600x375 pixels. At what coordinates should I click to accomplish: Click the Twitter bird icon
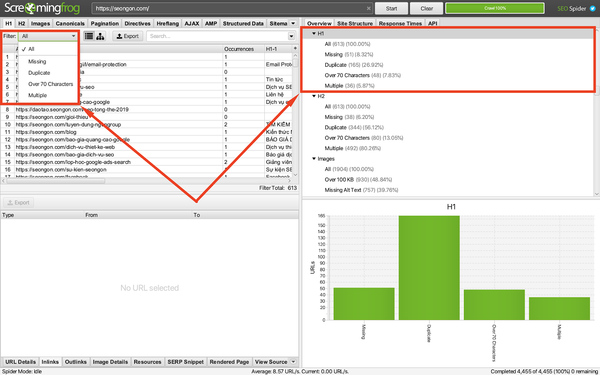[593, 8]
